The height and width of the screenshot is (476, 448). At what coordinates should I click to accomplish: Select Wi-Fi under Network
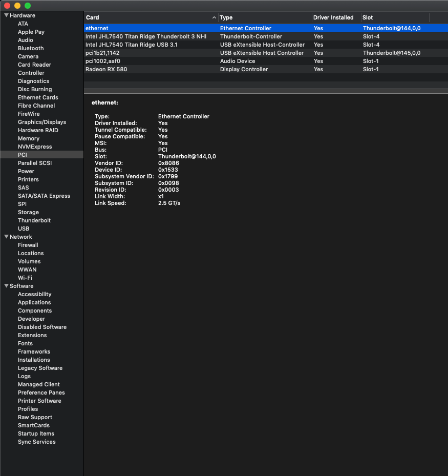point(25,278)
